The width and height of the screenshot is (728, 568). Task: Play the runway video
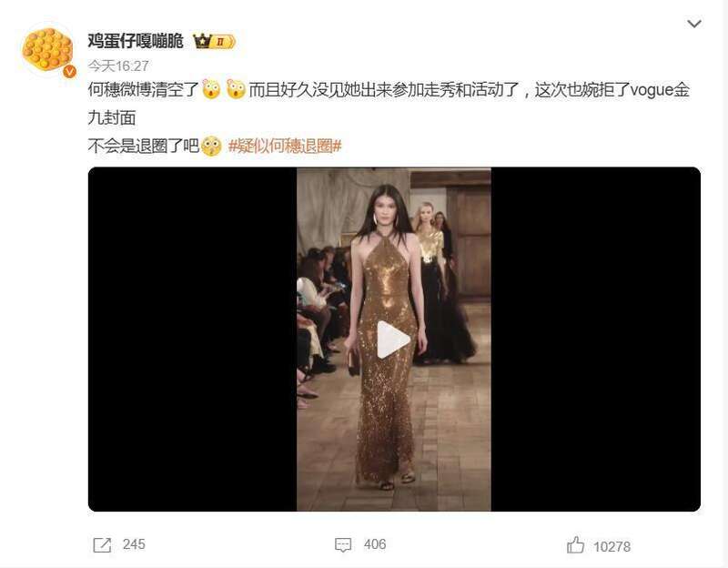pyautogui.click(x=393, y=340)
